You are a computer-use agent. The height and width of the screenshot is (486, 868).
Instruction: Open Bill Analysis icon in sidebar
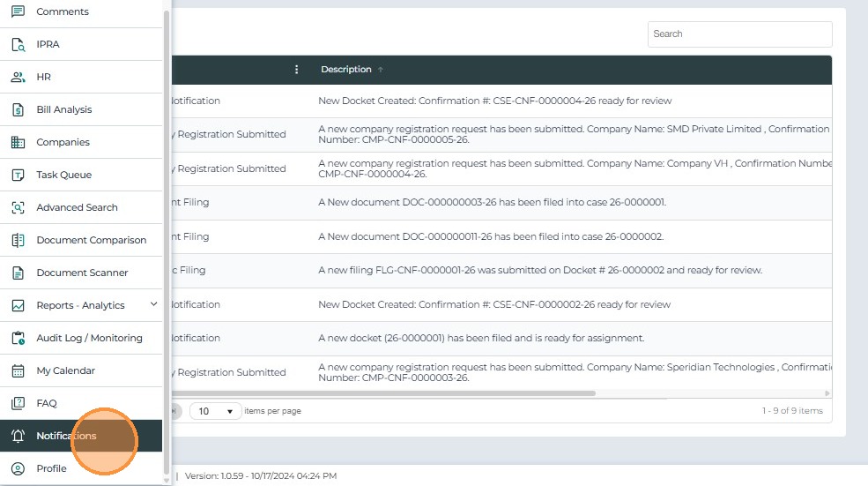tap(18, 110)
